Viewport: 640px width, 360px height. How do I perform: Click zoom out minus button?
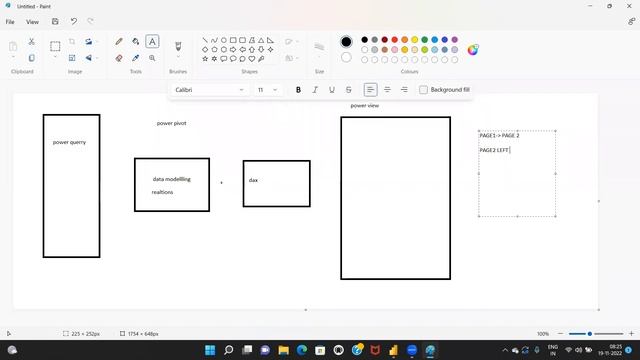point(560,333)
